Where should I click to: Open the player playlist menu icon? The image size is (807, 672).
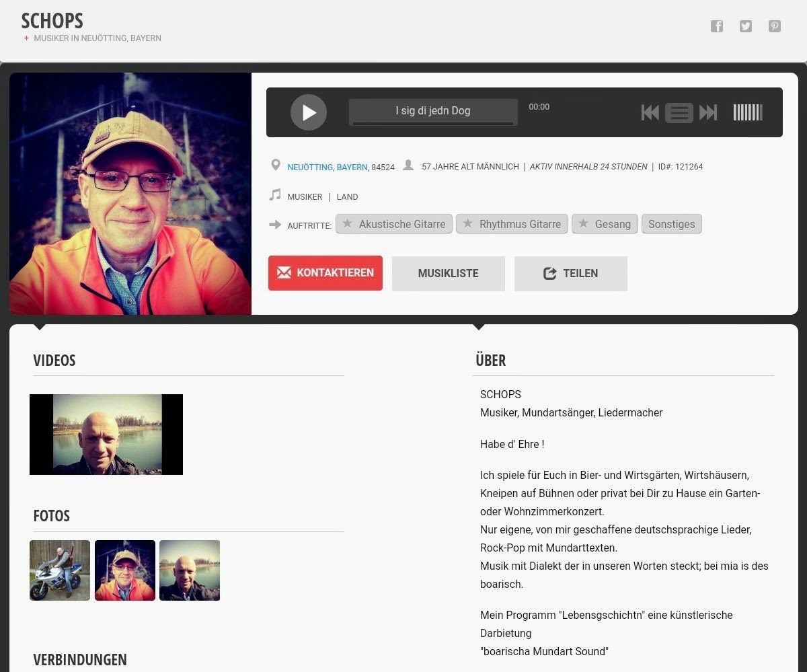pyautogui.click(x=679, y=112)
